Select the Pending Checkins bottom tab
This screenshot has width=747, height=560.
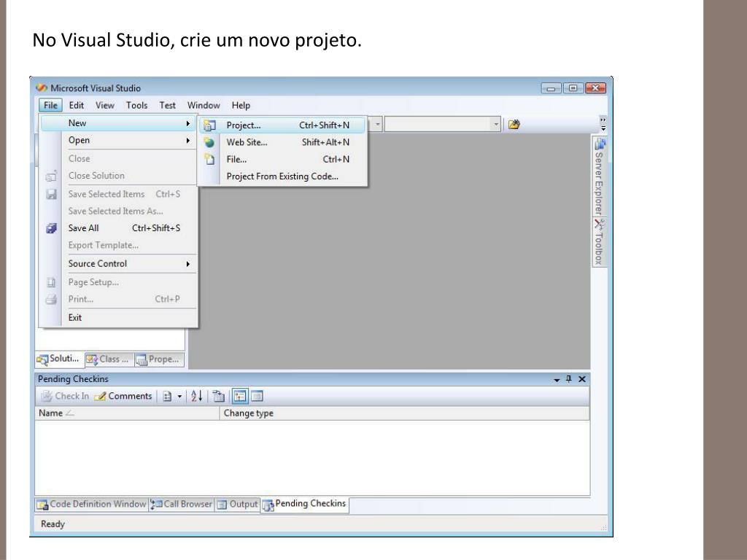(x=305, y=505)
